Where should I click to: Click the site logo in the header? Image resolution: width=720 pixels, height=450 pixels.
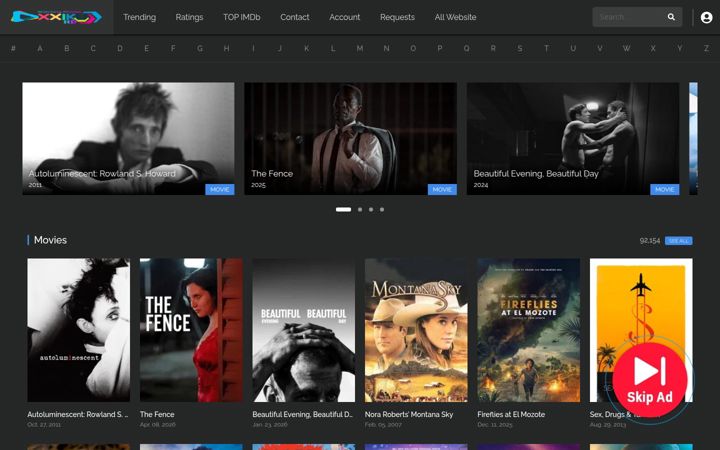point(56,17)
